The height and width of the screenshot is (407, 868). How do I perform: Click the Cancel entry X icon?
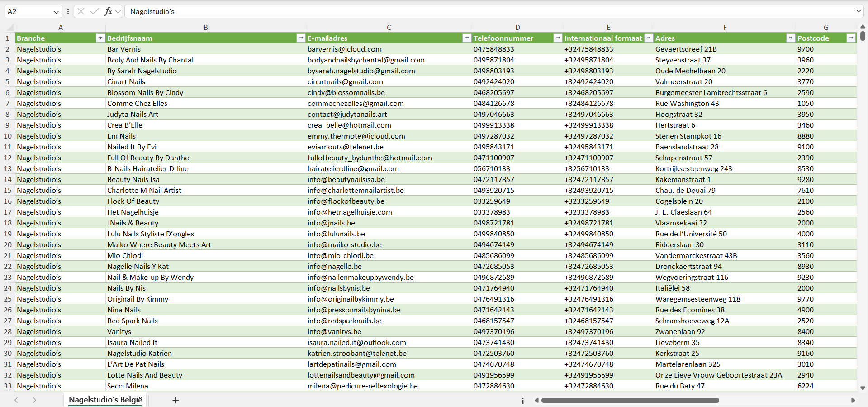pyautogui.click(x=81, y=11)
